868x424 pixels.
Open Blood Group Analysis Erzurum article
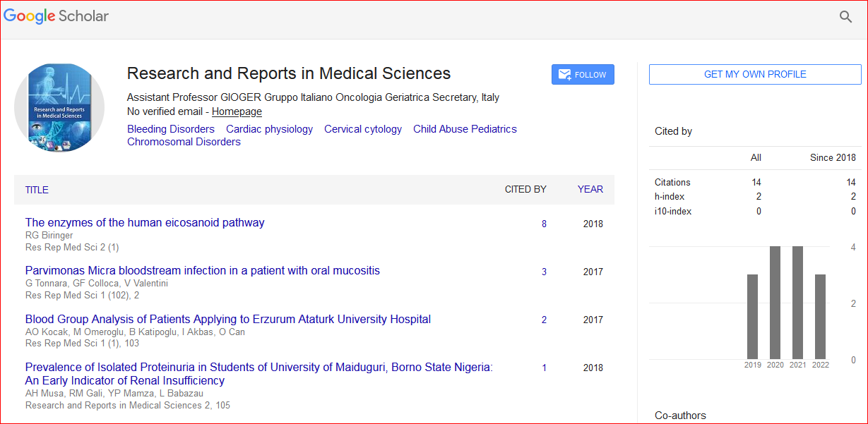point(227,319)
